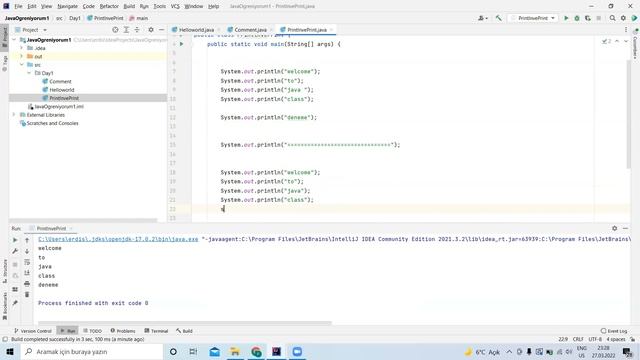Open Project panel options gear
The image size is (640, 360).
pyautogui.click(x=151, y=30)
